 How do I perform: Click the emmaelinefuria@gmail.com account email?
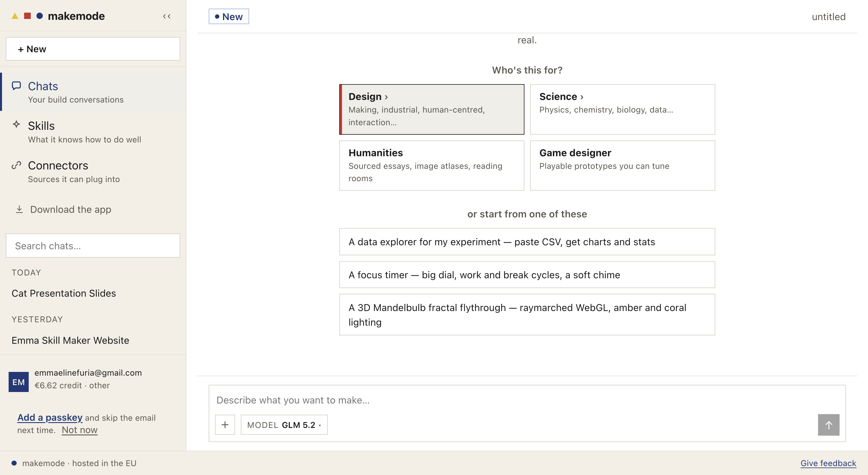[x=88, y=372]
